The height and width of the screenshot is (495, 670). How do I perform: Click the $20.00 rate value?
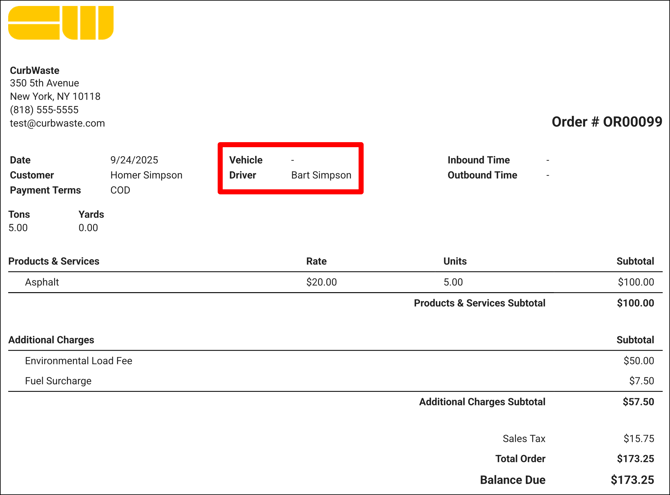321,282
